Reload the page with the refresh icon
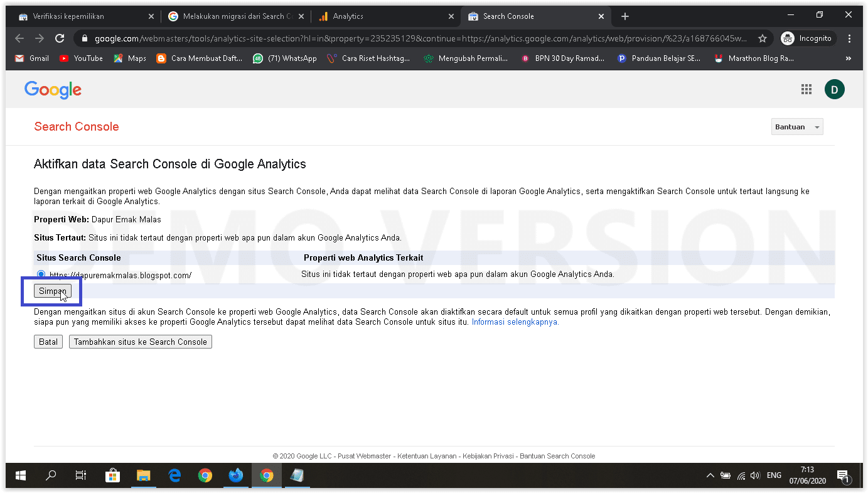The height and width of the screenshot is (493, 868). pos(60,38)
